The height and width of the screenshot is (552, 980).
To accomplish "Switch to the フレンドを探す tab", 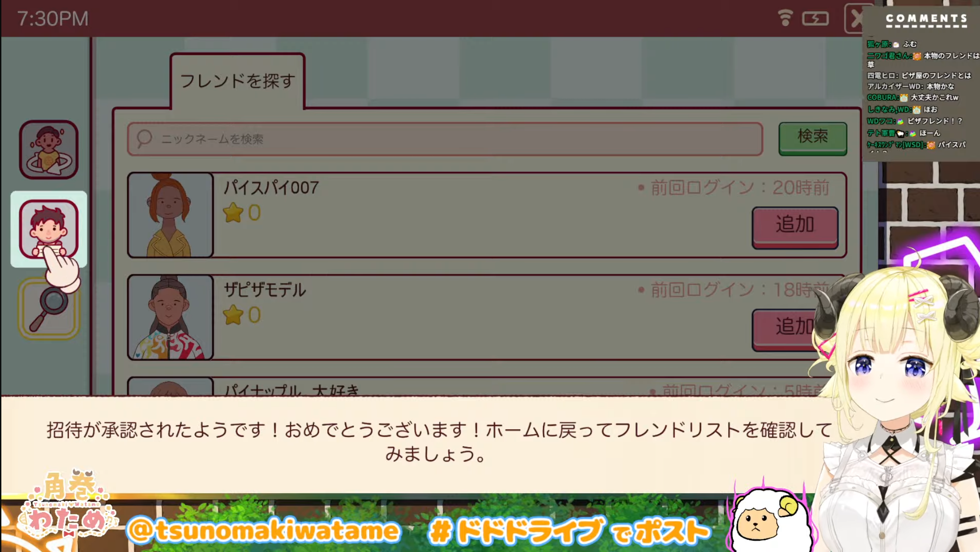I will (238, 81).
